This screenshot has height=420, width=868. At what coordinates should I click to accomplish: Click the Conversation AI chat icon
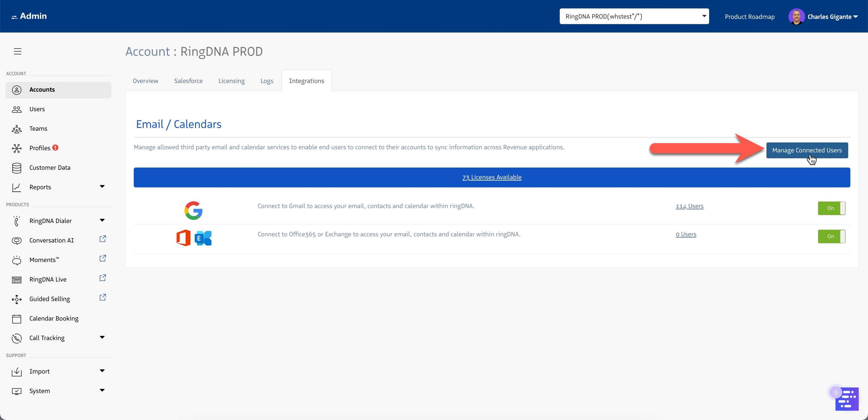pos(16,241)
